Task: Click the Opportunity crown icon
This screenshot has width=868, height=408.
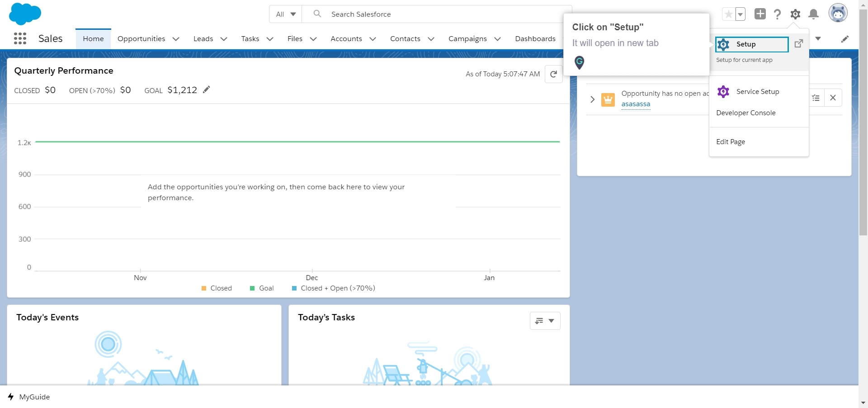Action: click(608, 99)
